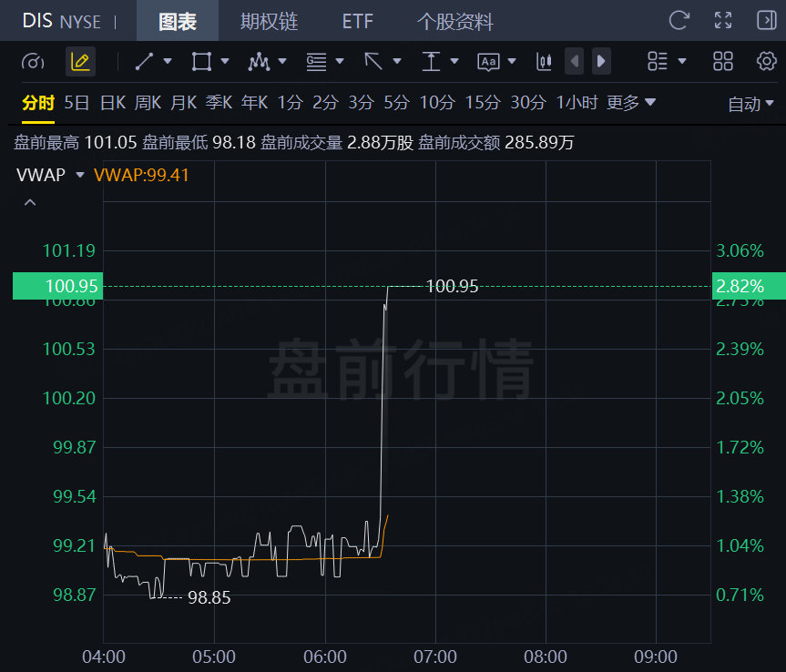Viewport: 786px width, 672px height.
Task: Click the 2.82% change tag
Action: point(749,286)
